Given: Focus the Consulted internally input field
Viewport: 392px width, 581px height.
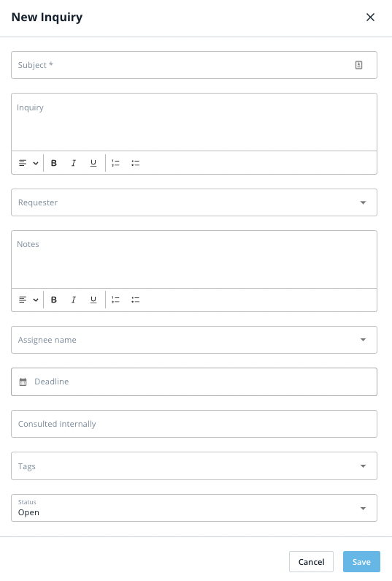Looking at the screenshot, I should tap(194, 424).
